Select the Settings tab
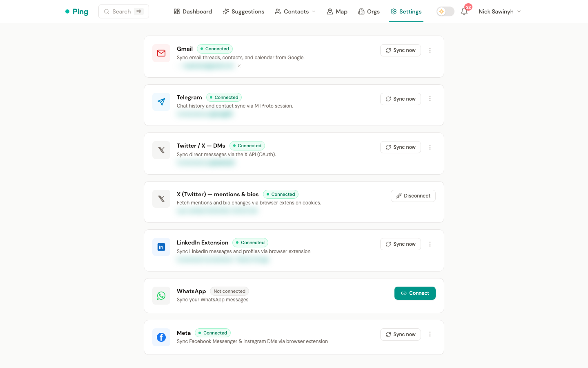The width and height of the screenshot is (588, 368). (x=406, y=11)
